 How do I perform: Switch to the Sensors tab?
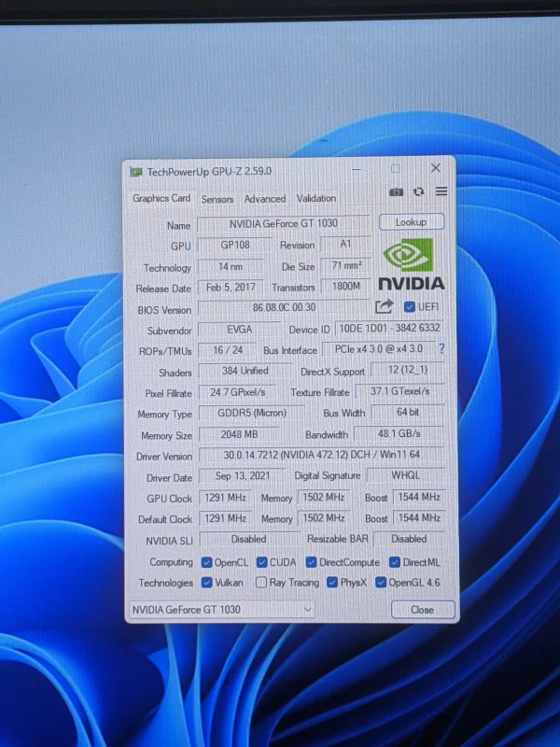point(217,199)
